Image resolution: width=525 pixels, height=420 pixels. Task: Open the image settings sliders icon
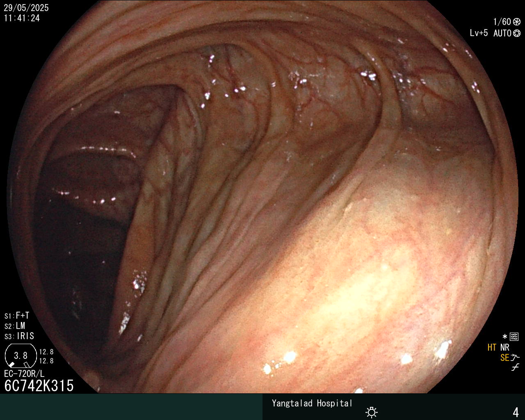click(514, 337)
